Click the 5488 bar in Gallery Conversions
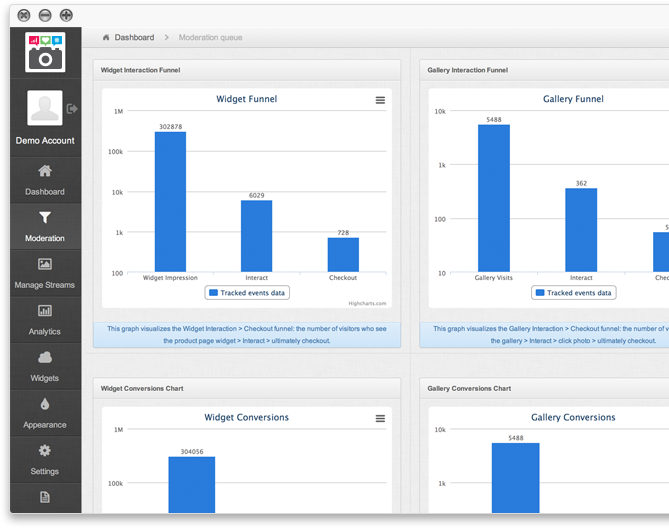This screenshot has width=669, height=528. 515,478
